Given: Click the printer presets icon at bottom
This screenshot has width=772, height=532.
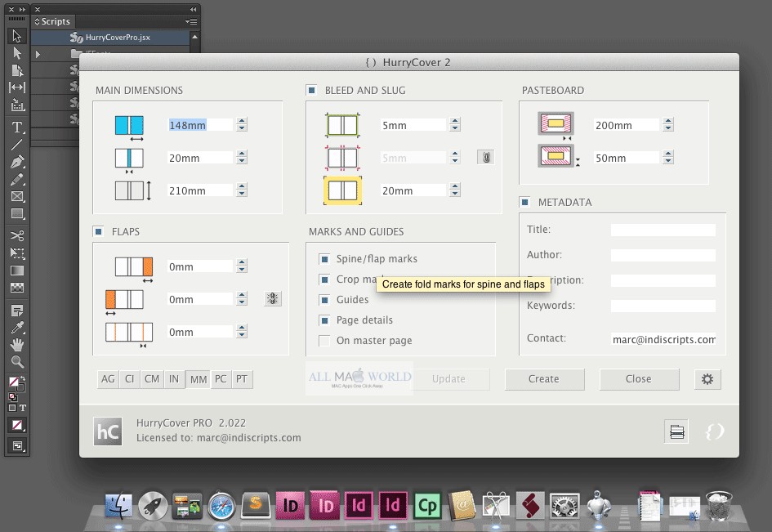Looking at the screenshot, I should [x=676, y=431].
